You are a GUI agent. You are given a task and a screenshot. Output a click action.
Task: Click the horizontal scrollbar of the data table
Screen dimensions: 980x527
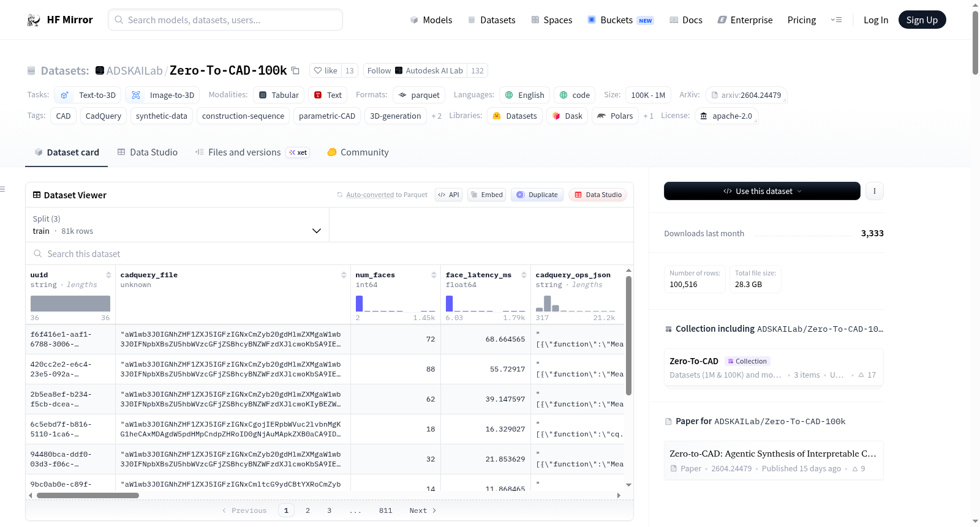click(x=88, y=495)
